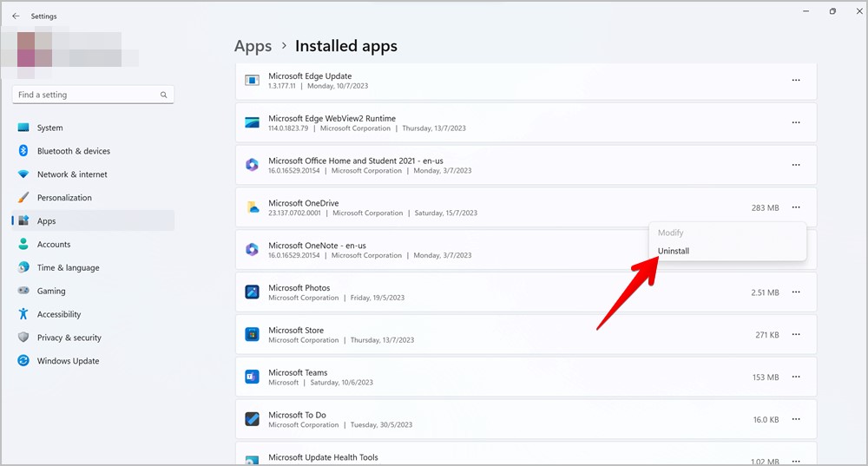
Task: Open Time & language settings label
Action: coord(68,267)
